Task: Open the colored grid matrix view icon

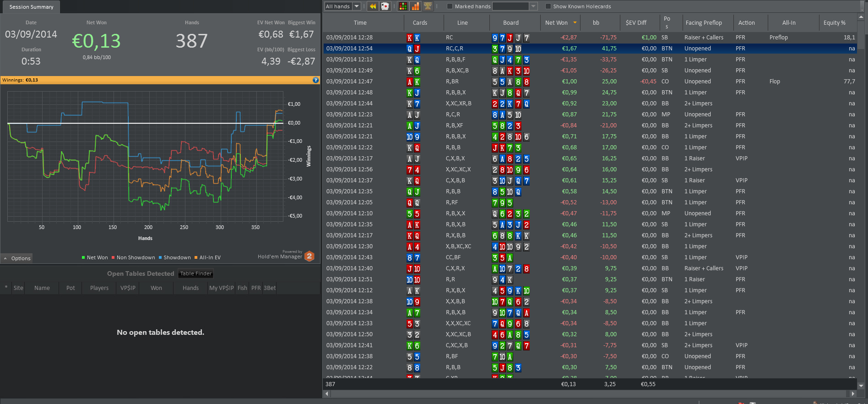Action: tap(403, 6)
